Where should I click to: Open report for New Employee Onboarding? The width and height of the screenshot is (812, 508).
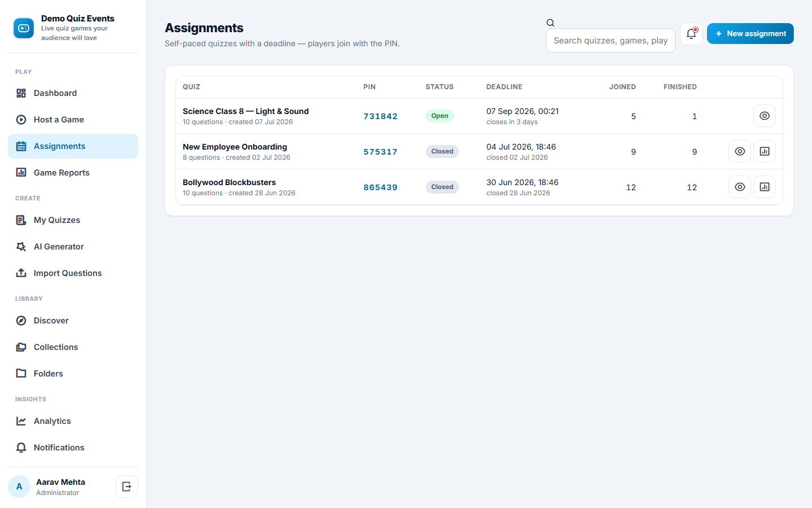coord(765,151)
